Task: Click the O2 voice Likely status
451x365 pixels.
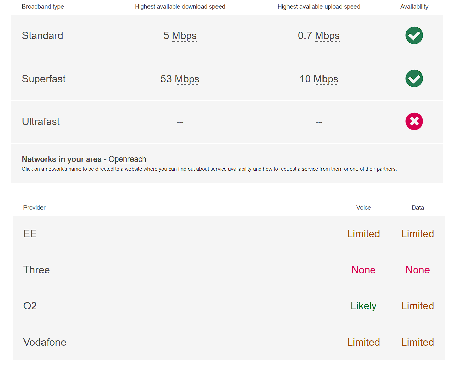Action: pos(363,306)
